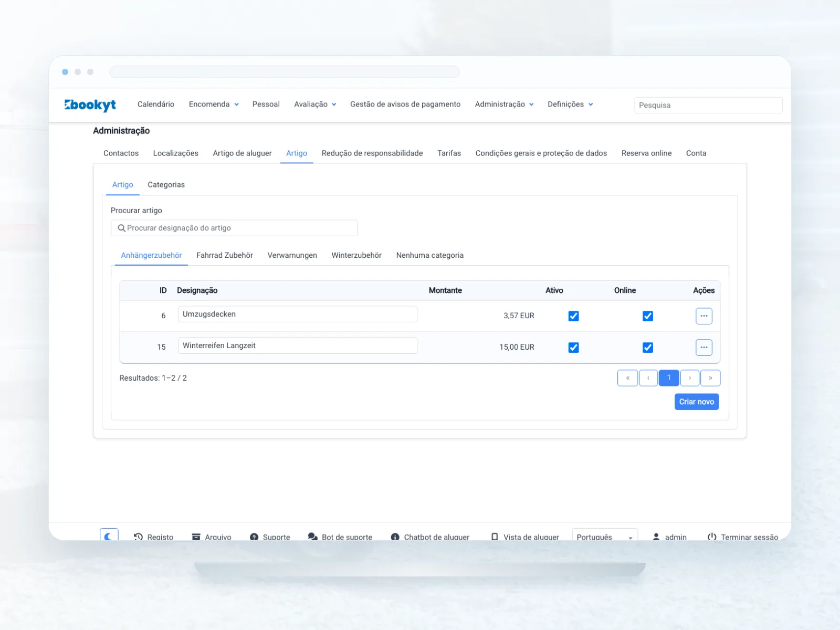The height and width of the screenshot is (630, 840).
Task: Select the Nenhuma categoria tab
Action: 430,256
